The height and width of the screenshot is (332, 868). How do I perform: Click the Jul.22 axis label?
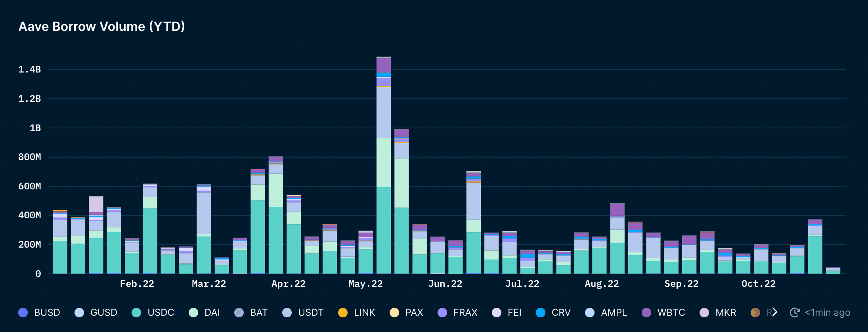click(x=522, y=284)
